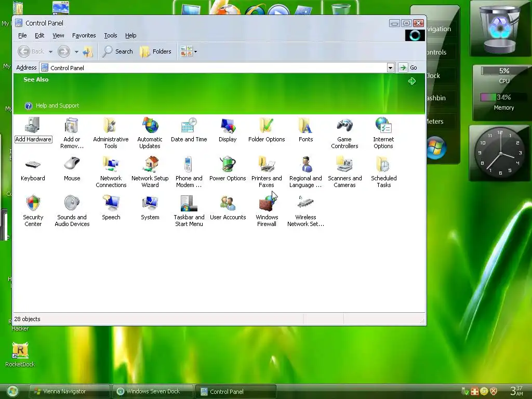Open the View menu

point(58,35)
